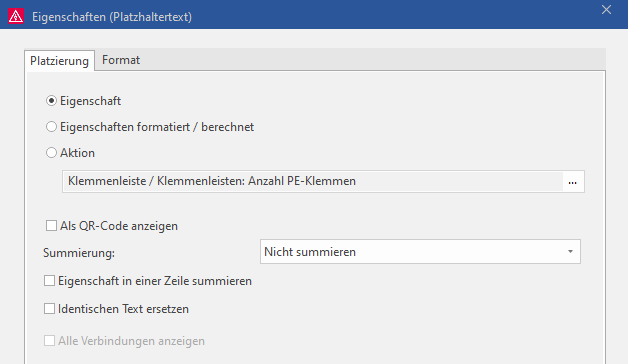
Task: Open property selection via ellipsis button
Action: coord(573,182)
